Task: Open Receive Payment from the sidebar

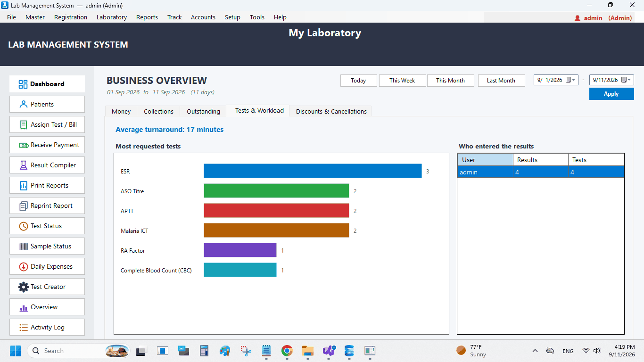Action: pos(47,145)
